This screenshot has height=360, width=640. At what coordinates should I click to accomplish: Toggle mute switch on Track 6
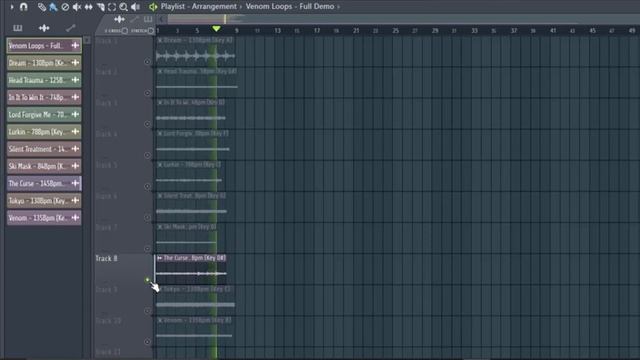(147, 218)
